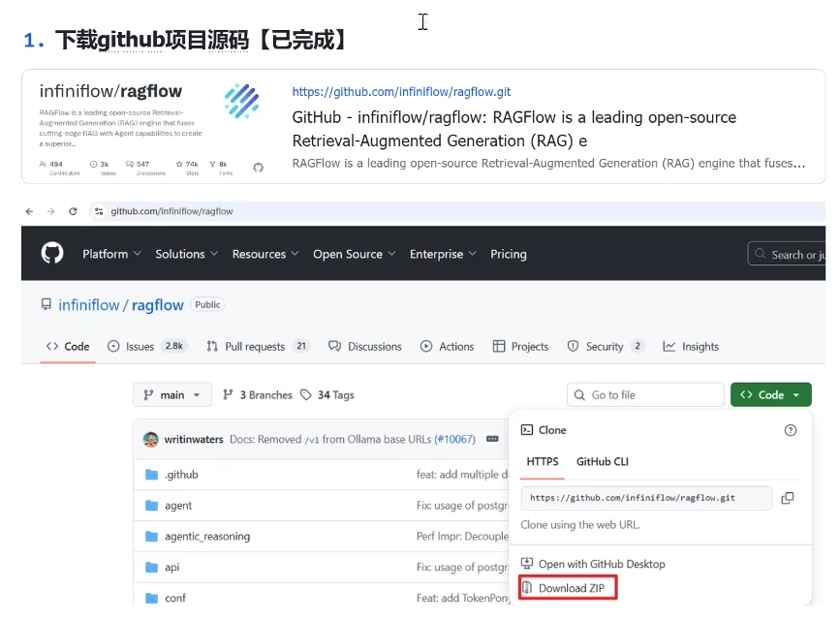840x623 pixels.
Task: Select the Code tab
Action: click(x=68, y=347)
